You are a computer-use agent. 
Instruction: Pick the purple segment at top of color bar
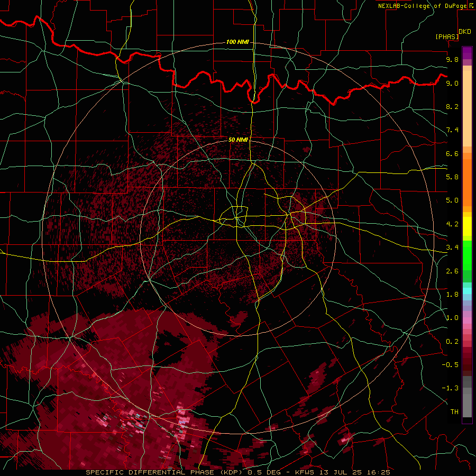point(467,53)
